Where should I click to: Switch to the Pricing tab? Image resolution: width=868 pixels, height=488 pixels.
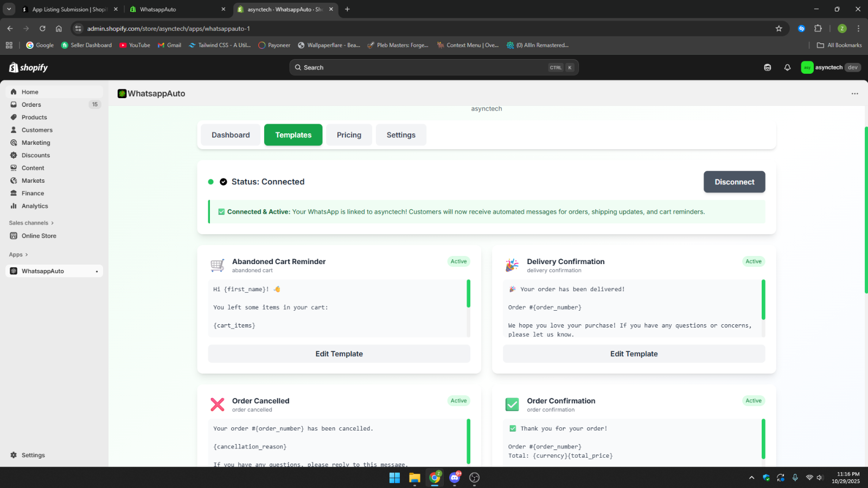pyautogui.click(x=349, y=135)
